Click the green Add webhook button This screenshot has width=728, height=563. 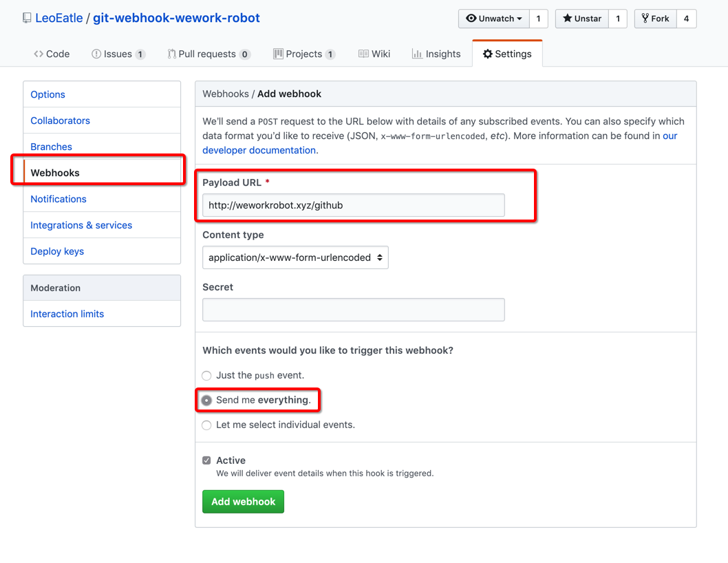[x=244, y=502]
